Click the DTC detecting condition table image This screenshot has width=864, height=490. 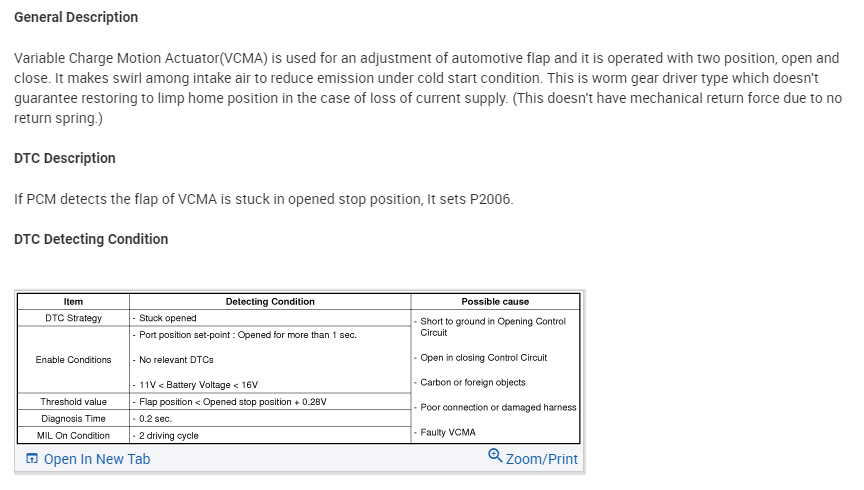tap(297, 367)
